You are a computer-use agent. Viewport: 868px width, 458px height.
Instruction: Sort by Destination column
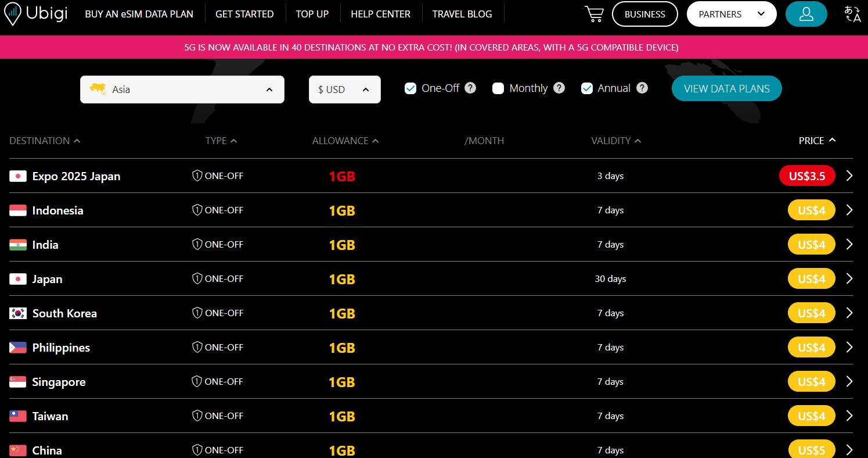45,141
